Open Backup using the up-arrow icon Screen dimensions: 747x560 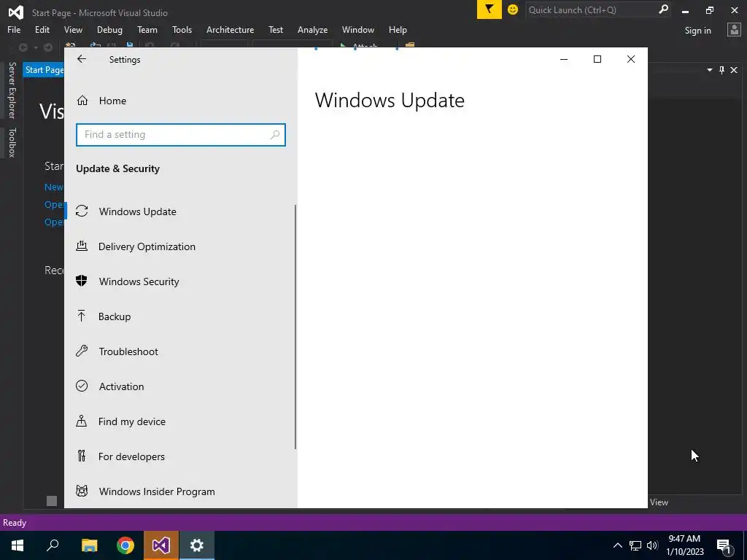[82, 316]
